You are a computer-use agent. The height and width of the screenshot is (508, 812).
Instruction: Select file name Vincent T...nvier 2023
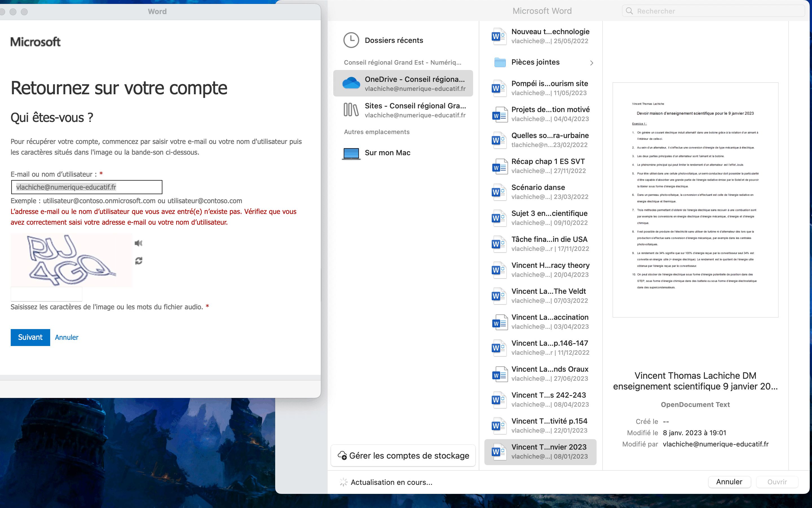549,447
